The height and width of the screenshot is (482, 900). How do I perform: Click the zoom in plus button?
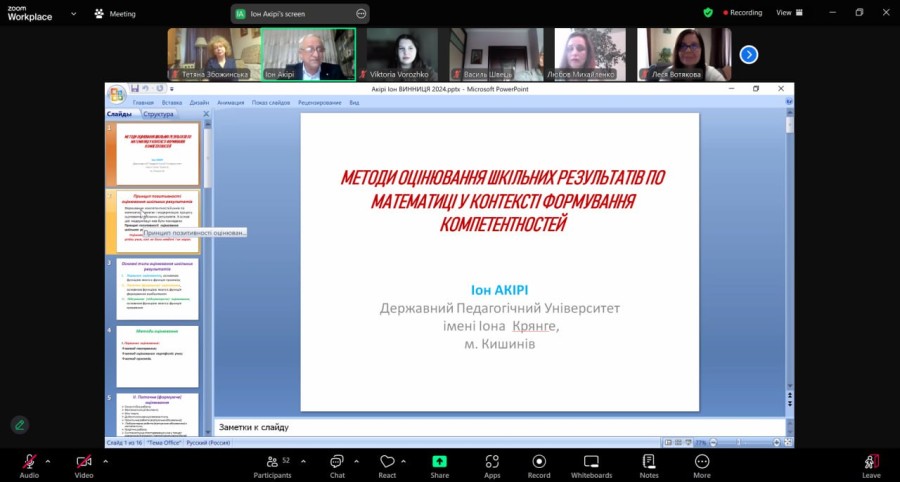776,442
